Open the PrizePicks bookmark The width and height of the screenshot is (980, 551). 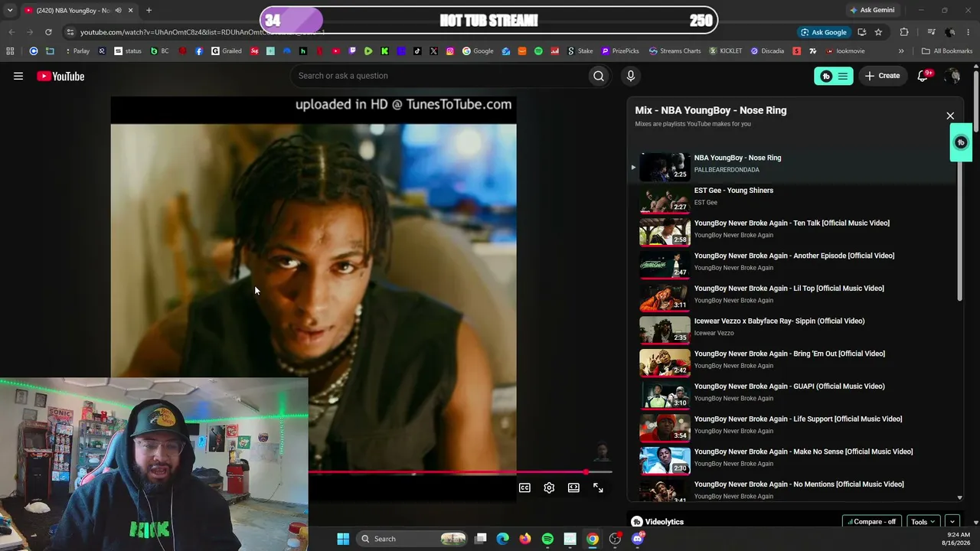tap(620, 51)
